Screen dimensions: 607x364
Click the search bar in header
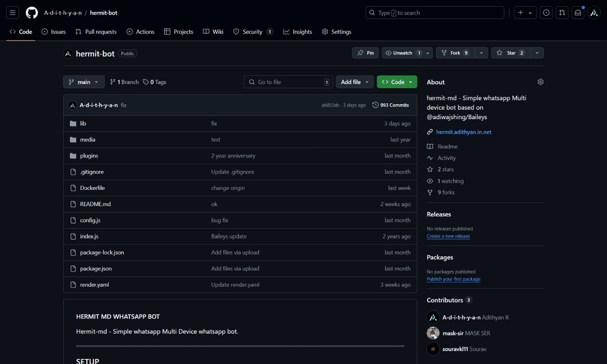pyautogui.click(x=434, y=13)
